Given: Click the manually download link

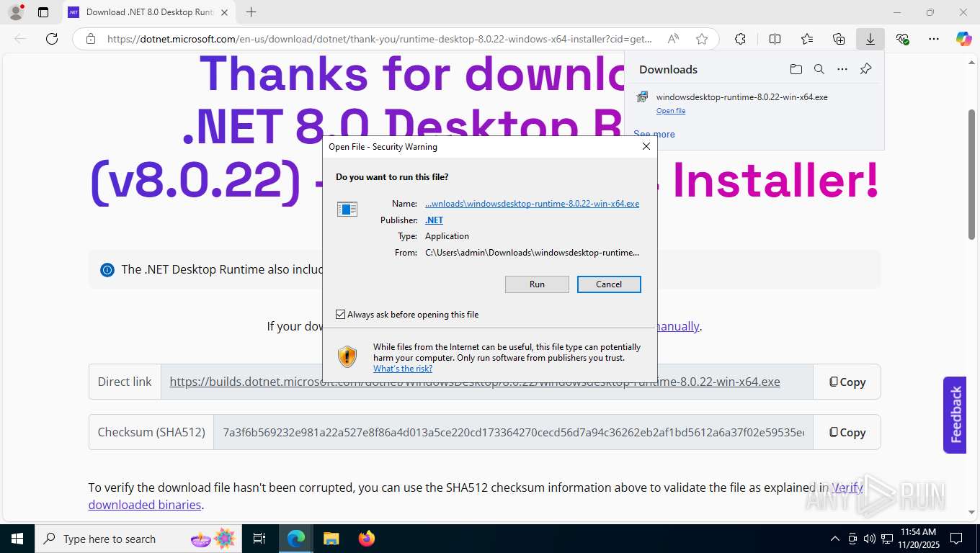Looking at the screenshot, I should point(677,326).
